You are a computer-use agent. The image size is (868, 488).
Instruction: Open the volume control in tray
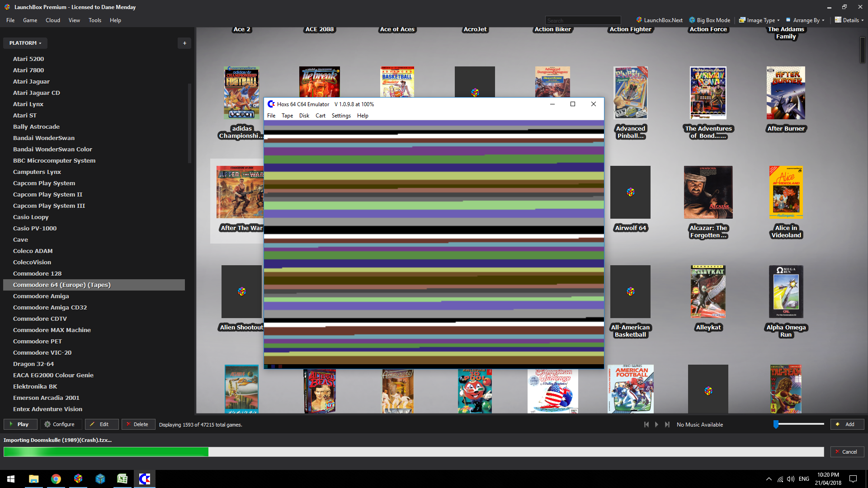791,479
